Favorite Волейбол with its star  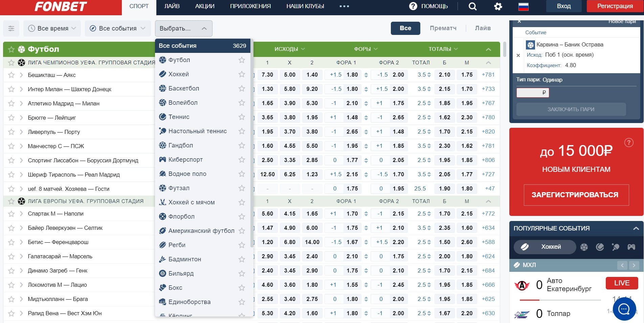[x=242, y=103]
